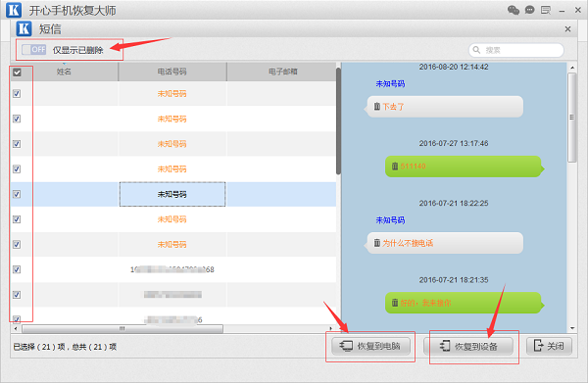
Task: Click 恢复到设备 button
Action: [468, 346]
